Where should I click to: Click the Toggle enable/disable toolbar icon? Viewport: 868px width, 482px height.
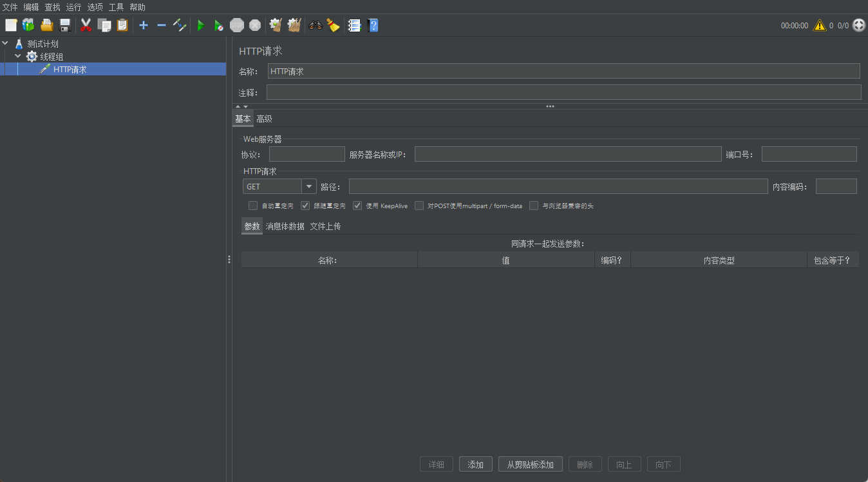(180, 25)
